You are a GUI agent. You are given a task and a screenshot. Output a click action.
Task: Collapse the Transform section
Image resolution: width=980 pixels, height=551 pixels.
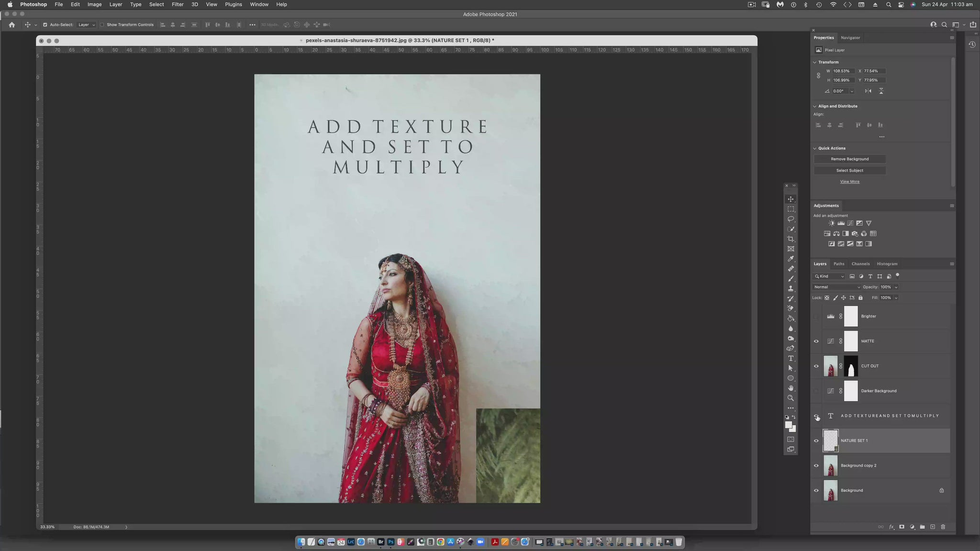815,62
